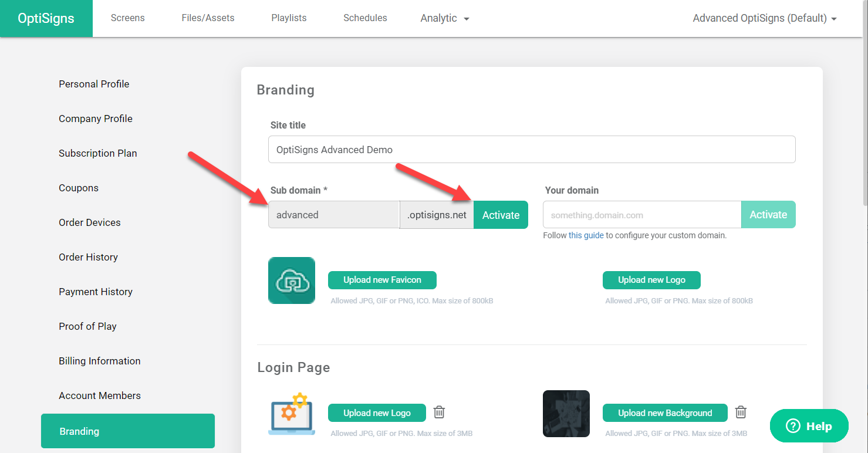
Task: Open the Advanced OptiSigns account dropdown
Action: coord(764,18)
